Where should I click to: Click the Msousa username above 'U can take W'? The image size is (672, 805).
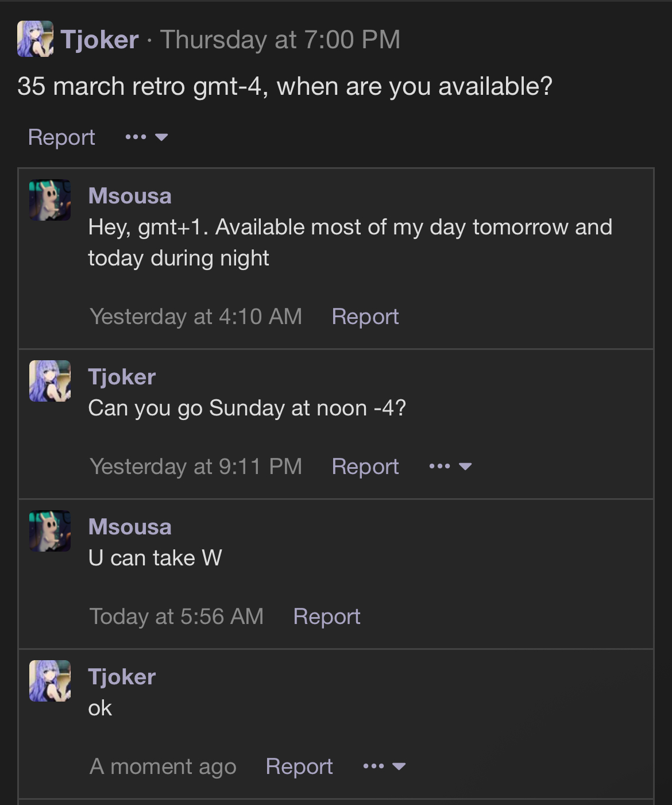pos(130,527)
